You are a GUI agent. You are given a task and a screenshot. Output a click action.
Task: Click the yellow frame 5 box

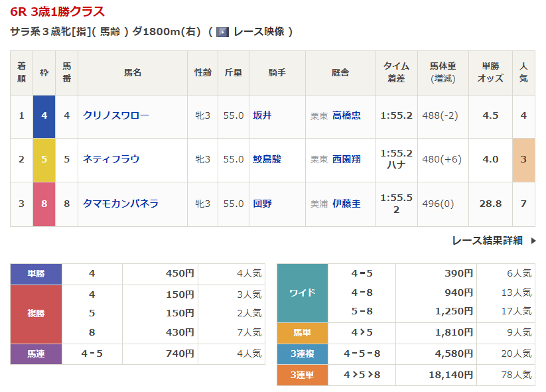pyautogui.click(x=44, y=159)
